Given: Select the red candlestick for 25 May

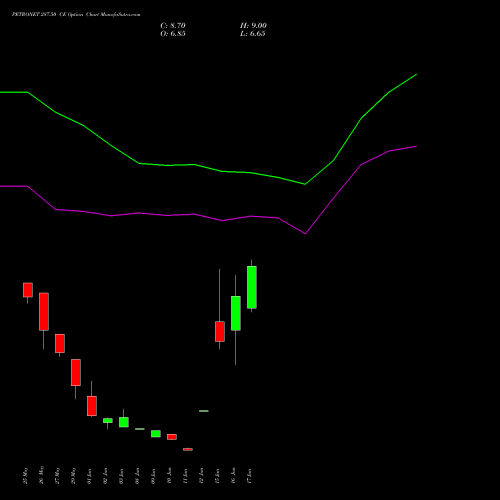Looking at the screenshot, I should pos(28,290).
